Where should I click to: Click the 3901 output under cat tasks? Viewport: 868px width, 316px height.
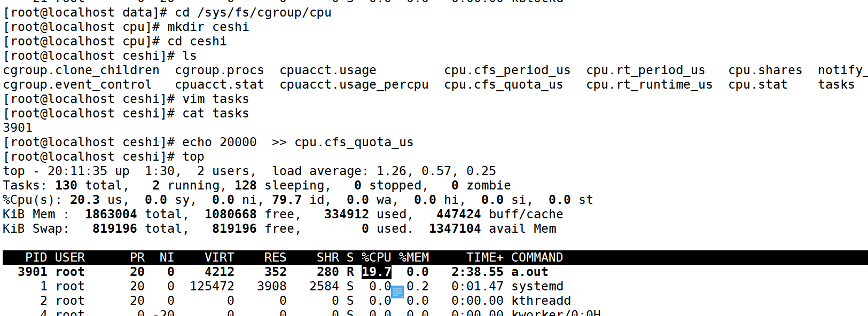18,128
